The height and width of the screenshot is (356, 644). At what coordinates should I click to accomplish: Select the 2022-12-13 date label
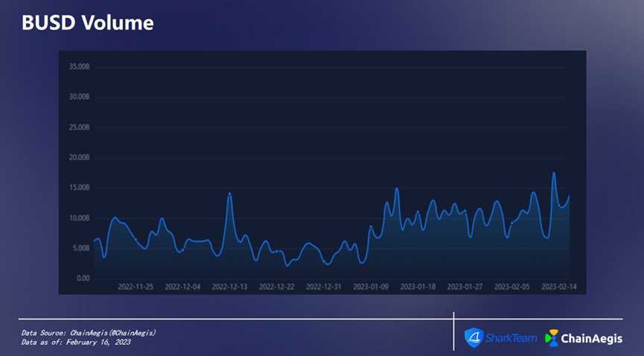point(230,286)
